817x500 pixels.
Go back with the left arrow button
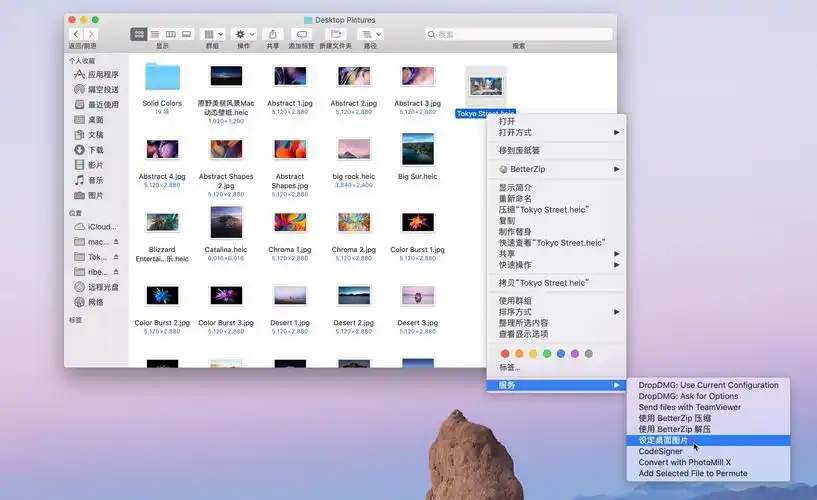click(75, 34)
